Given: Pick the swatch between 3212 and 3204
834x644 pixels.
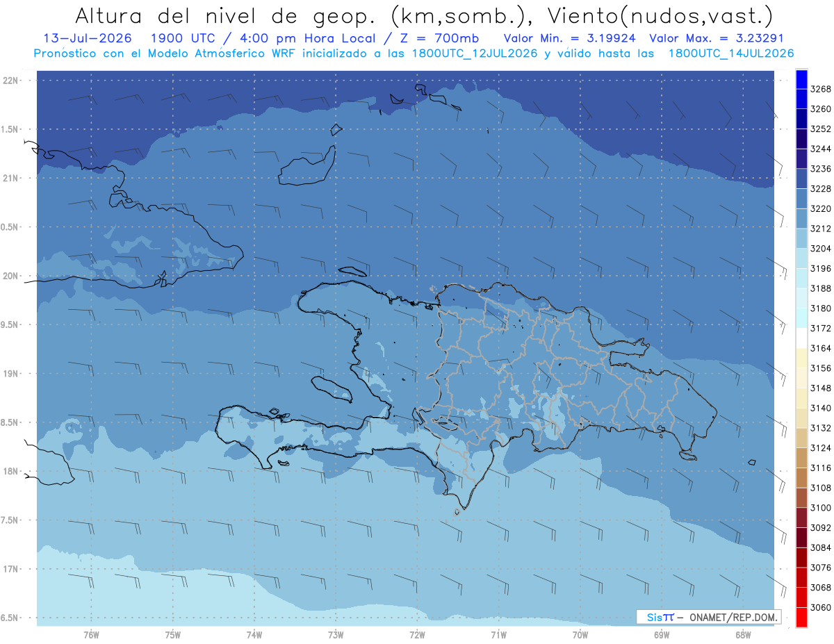Looking at the screenshot, I should coord(801,238).
